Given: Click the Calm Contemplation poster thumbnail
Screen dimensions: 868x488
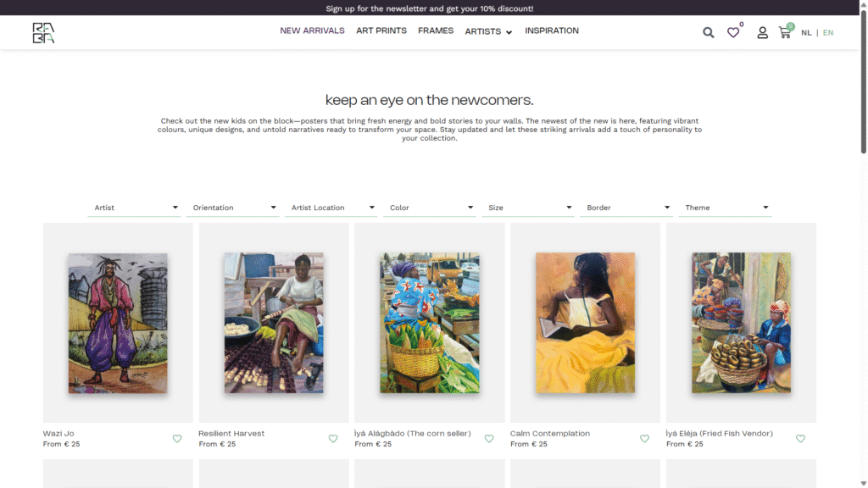Looking at the screenshot, I should pyautogui.click(x=585, y=323).
